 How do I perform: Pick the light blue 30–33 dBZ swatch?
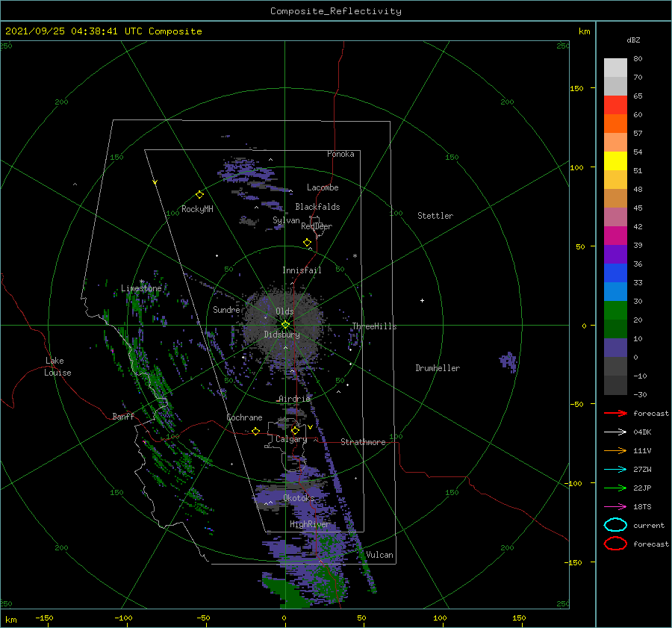(615, 292)
